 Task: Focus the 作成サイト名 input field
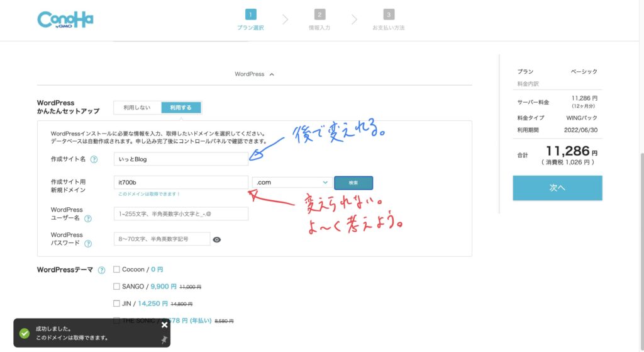pos(180,159)
